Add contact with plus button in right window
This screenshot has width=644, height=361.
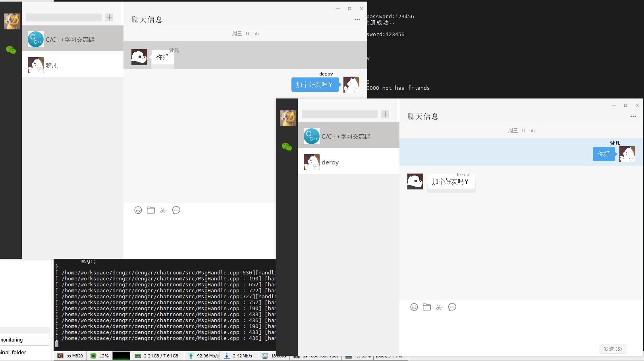point(386,114)
